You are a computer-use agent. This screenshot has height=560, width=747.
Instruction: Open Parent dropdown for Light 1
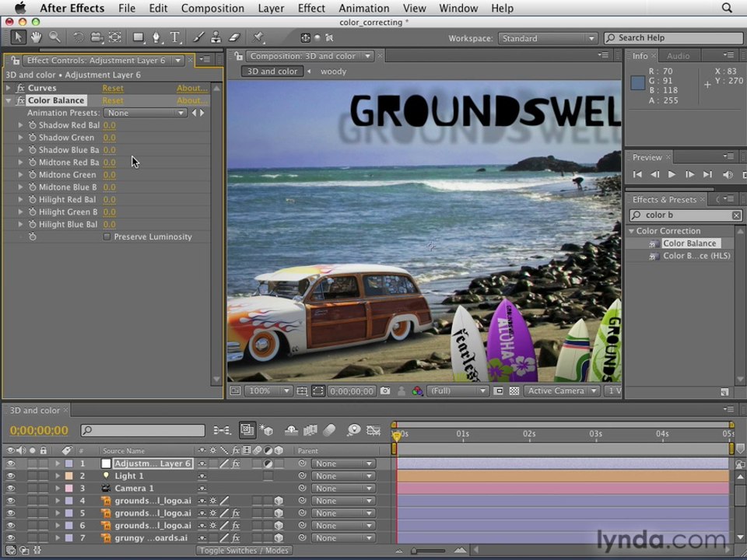coord(343,476)
